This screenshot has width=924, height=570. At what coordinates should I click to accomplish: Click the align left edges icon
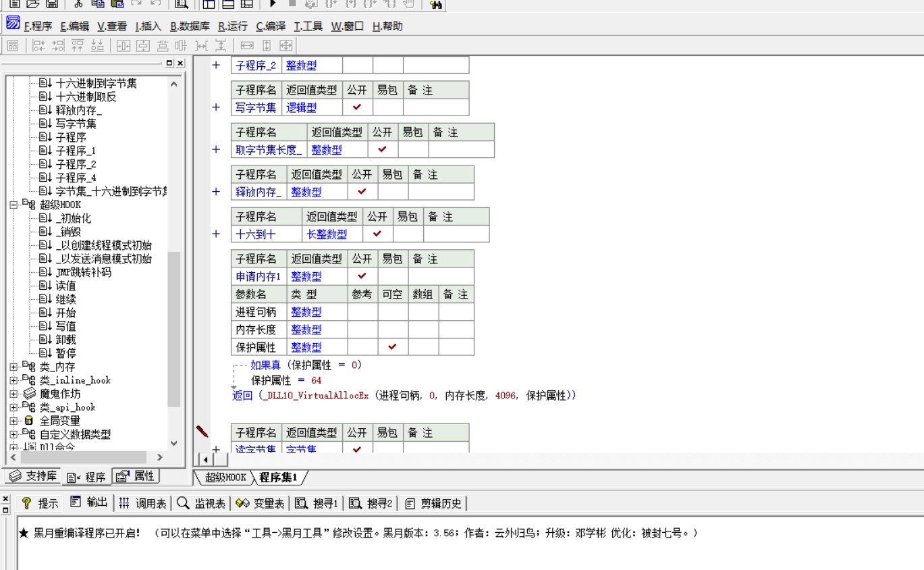(39, 45)
